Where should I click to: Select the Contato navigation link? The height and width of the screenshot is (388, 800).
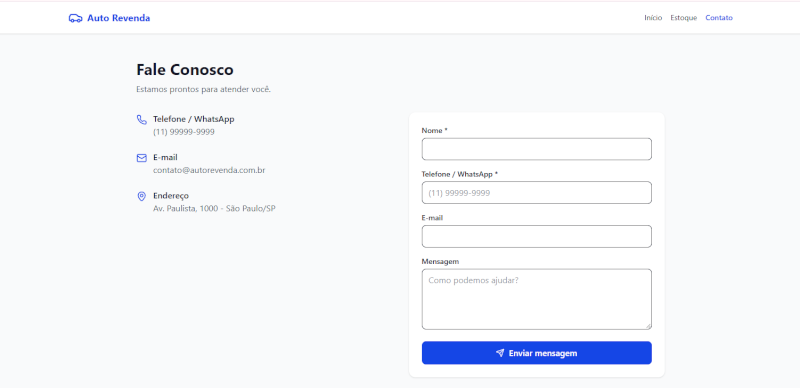coord(719,18)
